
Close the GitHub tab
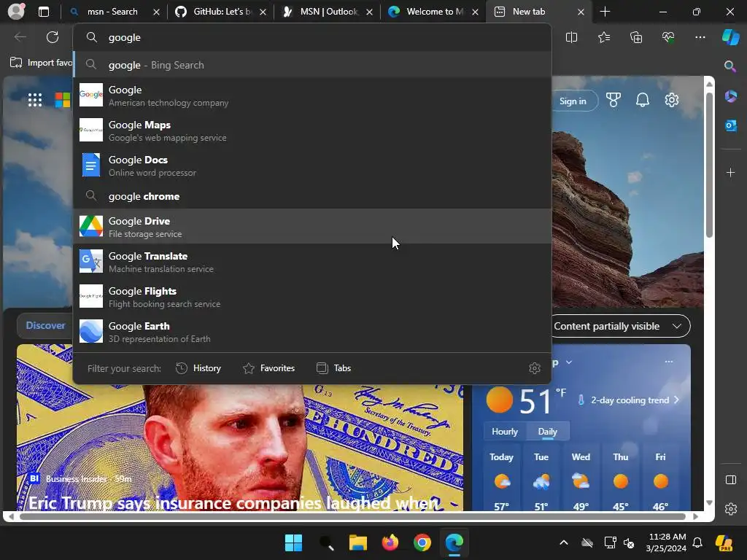coord(263,12)
